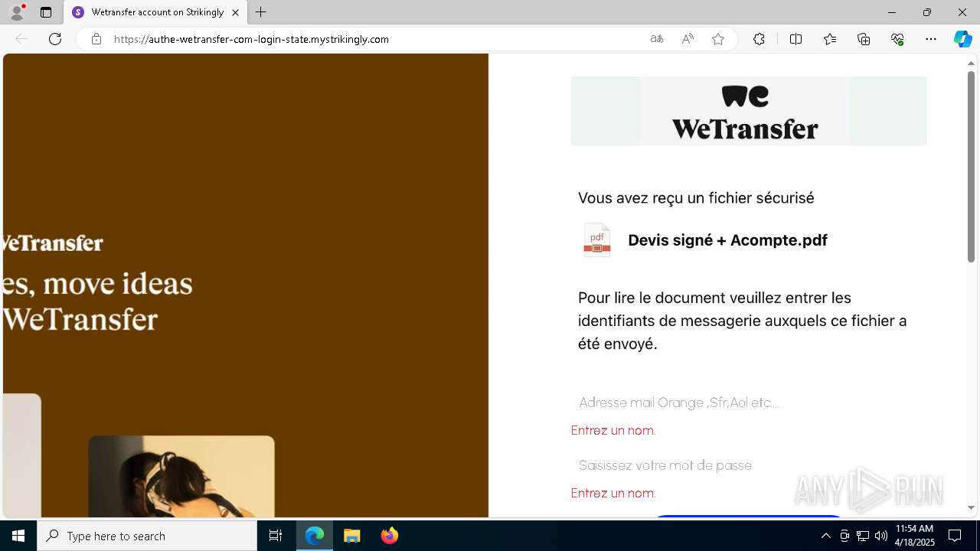The image size is (980, 551).
Task: Click the taskbar search box
Action: click(147, 536)
